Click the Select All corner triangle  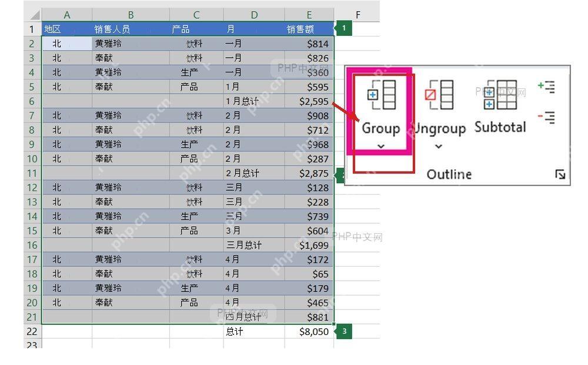(35, 15)
